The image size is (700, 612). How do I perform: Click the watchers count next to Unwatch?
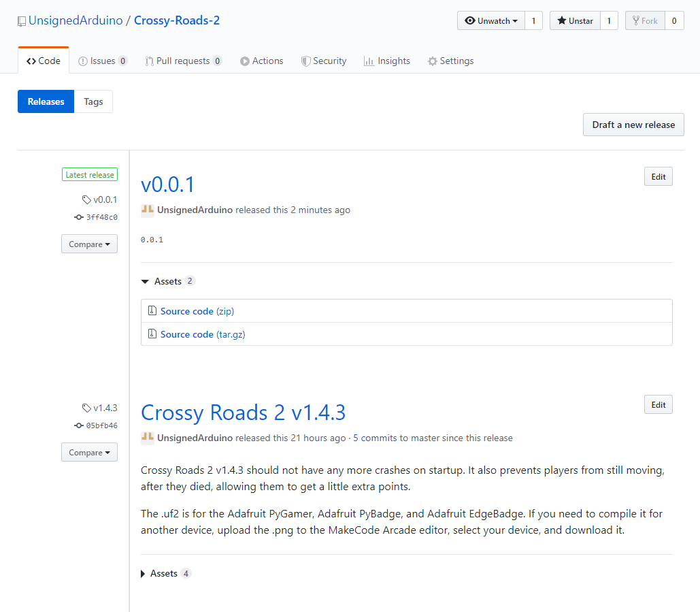533,21
